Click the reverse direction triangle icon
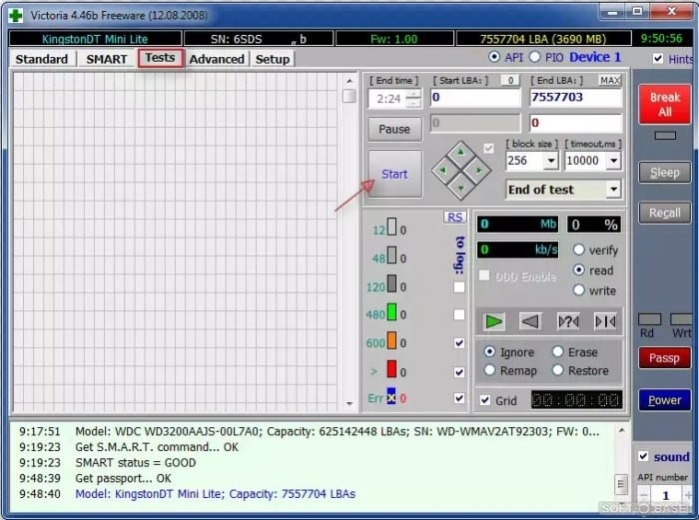 point(530,321)
